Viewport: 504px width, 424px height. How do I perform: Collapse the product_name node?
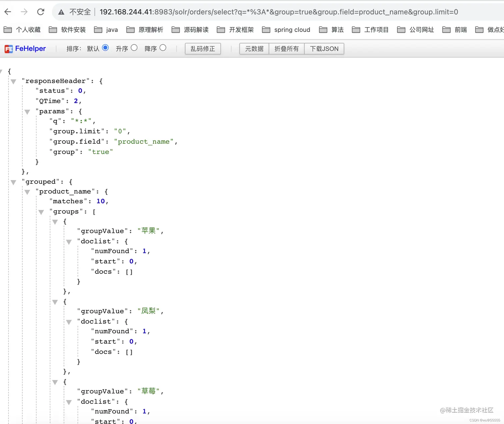pos(27,192)
